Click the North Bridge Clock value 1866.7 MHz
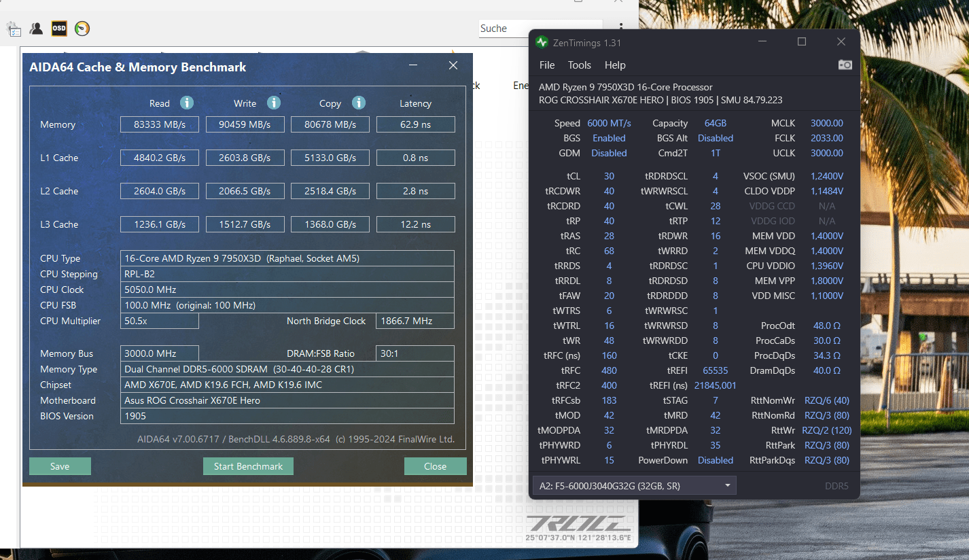The width and height of the screenshot is (969, 560). click(x=415, y=321)
